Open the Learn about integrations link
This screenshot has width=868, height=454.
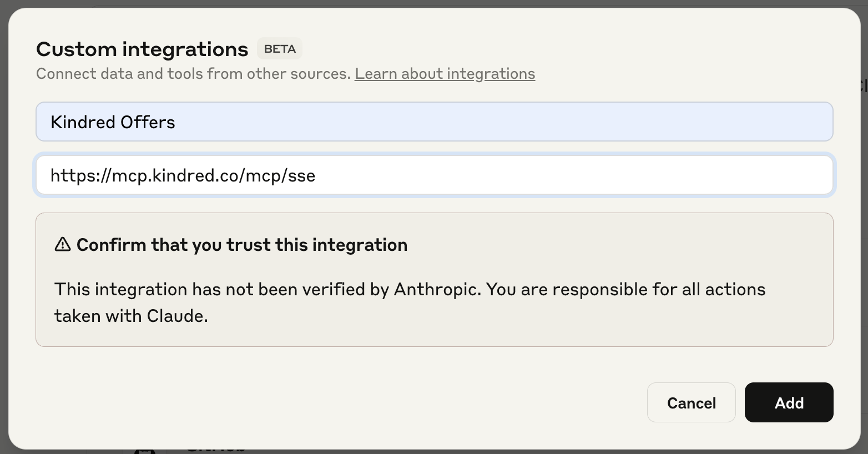coord(445,74)
